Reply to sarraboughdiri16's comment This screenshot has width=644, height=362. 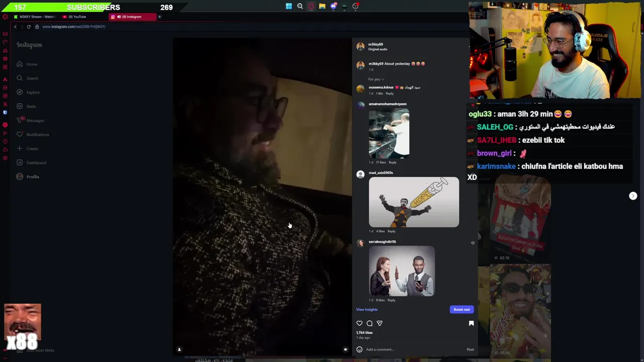coord(391,300)
